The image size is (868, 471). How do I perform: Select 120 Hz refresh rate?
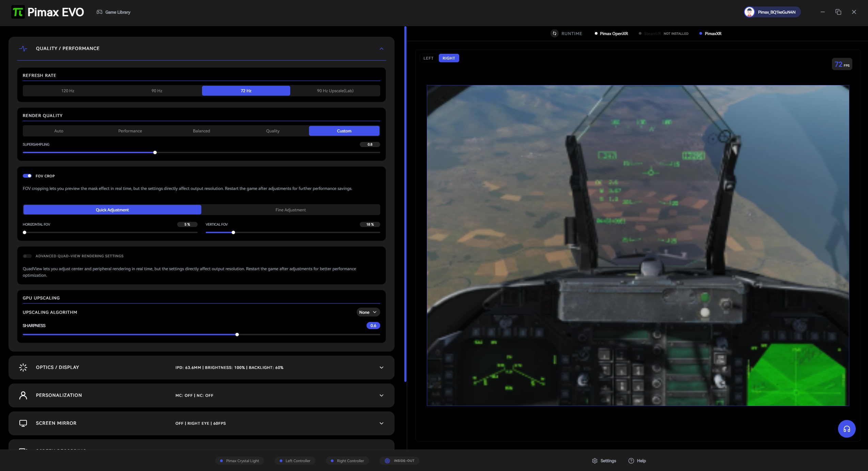point(68,91)
